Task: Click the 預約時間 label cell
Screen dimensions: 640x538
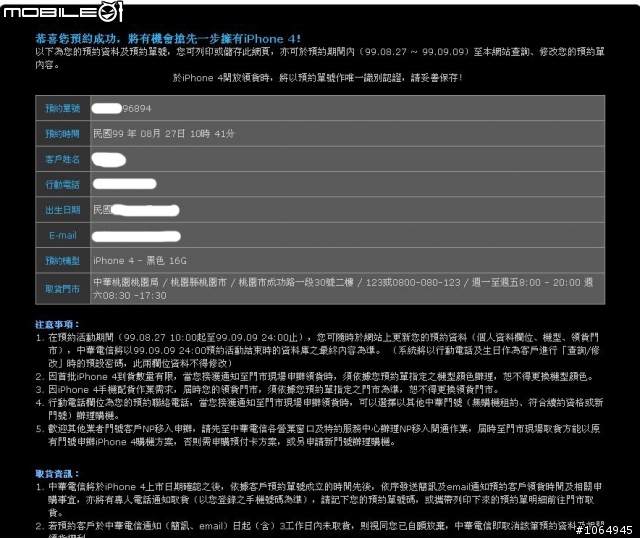Action: (63, 134)
